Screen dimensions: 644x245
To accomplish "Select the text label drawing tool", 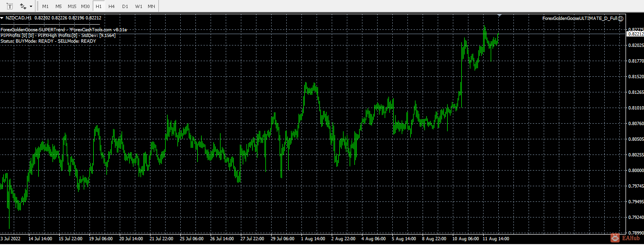I will [x=9, y=6].
